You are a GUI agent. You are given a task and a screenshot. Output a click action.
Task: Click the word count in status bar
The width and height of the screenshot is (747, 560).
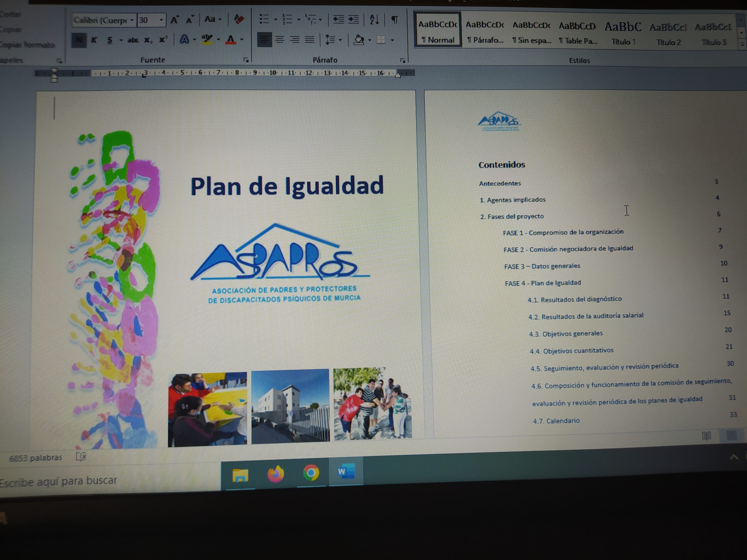(36, 457)
